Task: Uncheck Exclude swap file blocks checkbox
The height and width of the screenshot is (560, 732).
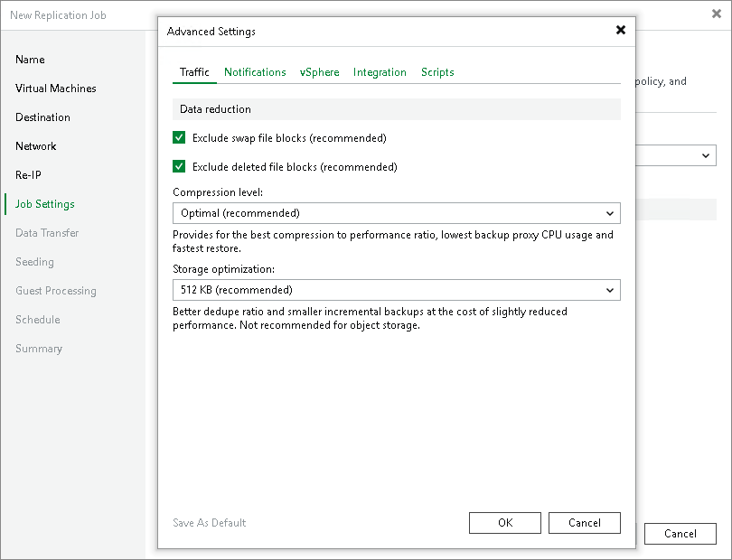Action: coord(179,137)
